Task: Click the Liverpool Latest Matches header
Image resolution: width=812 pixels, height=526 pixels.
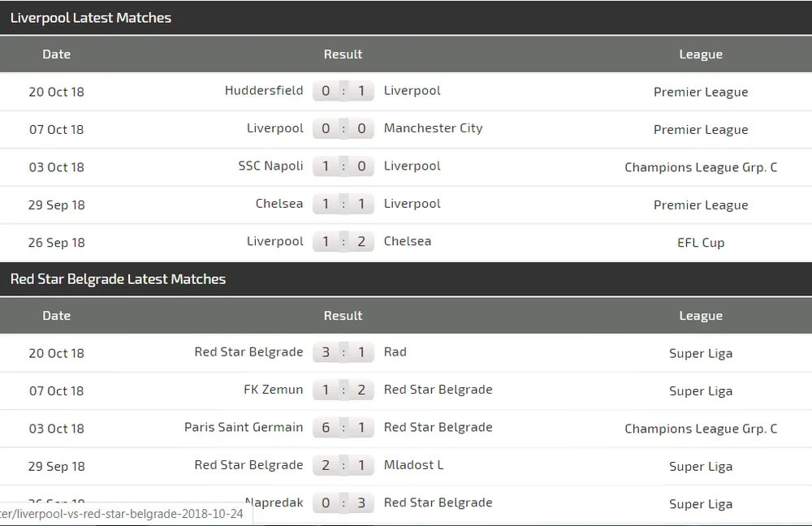Action: 91,17
